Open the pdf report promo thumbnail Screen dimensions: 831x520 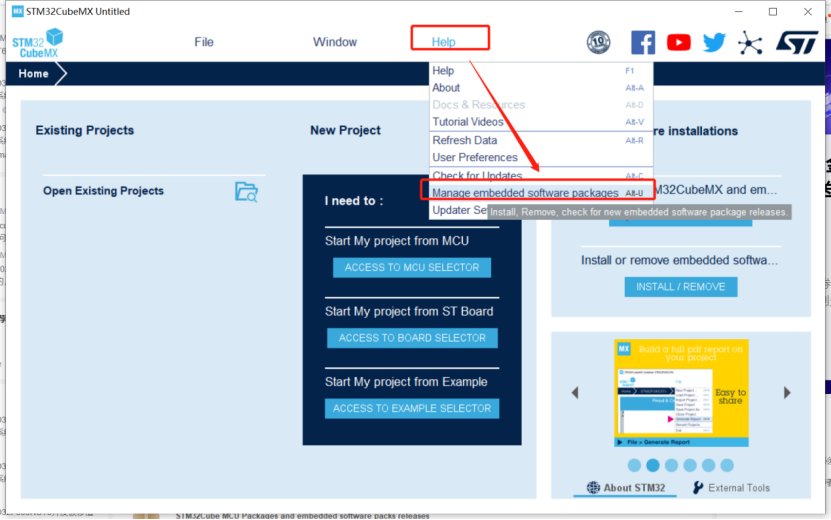click(681, 393)
